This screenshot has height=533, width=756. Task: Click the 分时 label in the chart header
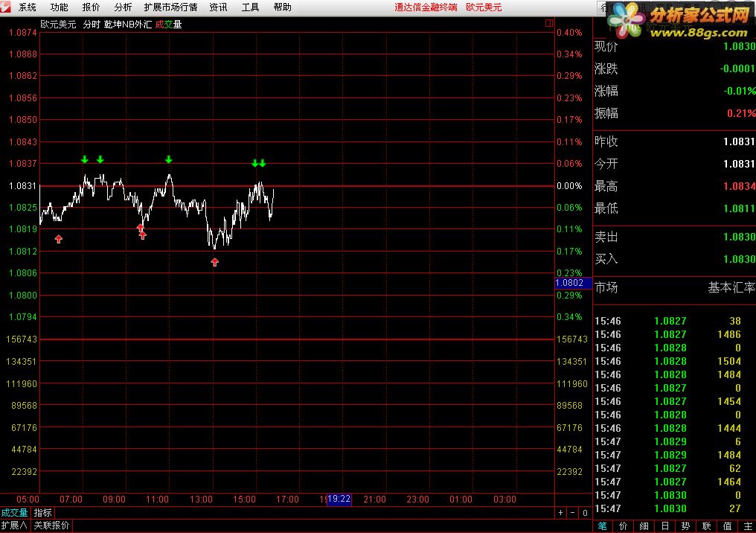click(x=91, y=24)
